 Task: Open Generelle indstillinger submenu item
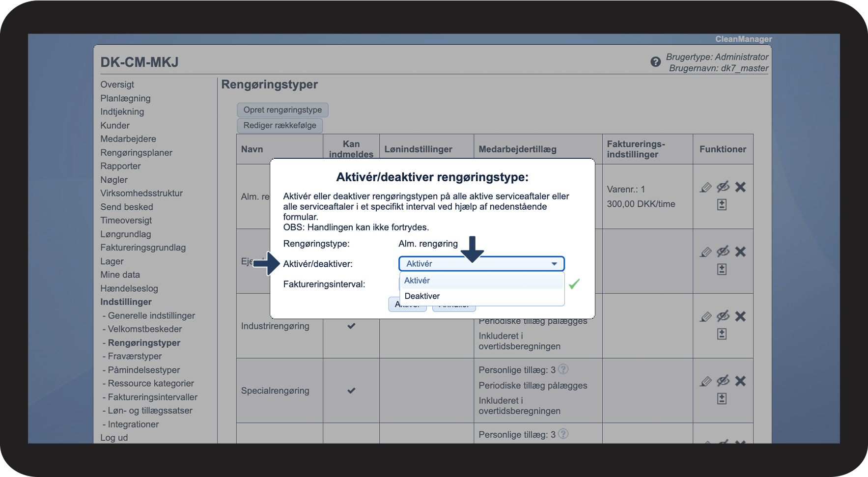point(151,316)
